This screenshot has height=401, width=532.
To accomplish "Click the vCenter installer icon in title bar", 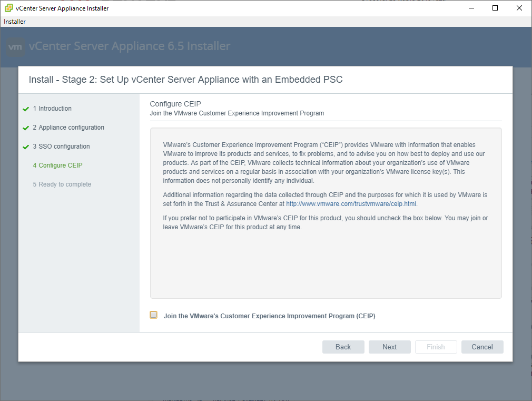I will 9,8.
